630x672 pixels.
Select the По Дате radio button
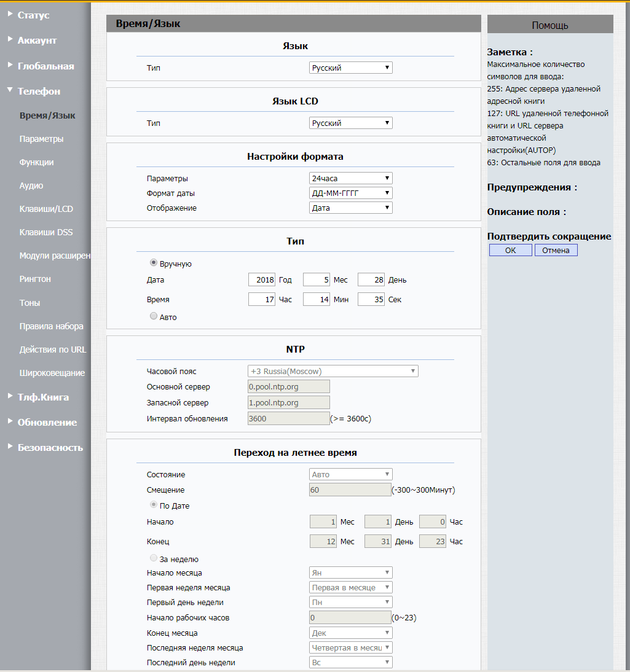154,505
